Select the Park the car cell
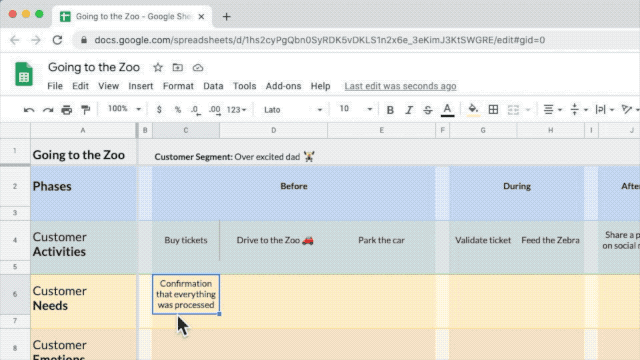Viewport: 640px width, 360px height. [381, 240]
